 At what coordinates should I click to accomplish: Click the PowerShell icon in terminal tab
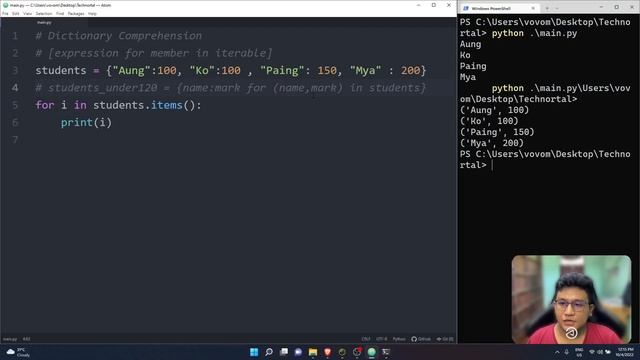466,8
